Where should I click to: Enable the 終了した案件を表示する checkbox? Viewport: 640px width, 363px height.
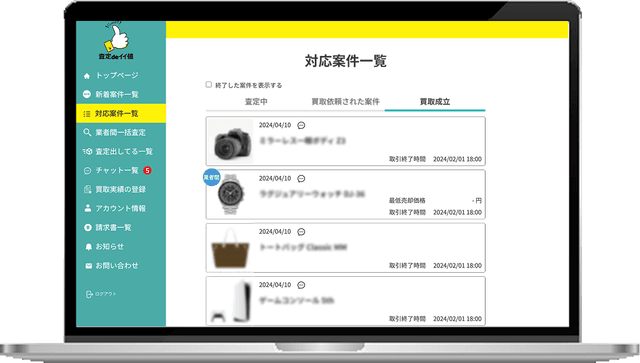coord(209,85)
